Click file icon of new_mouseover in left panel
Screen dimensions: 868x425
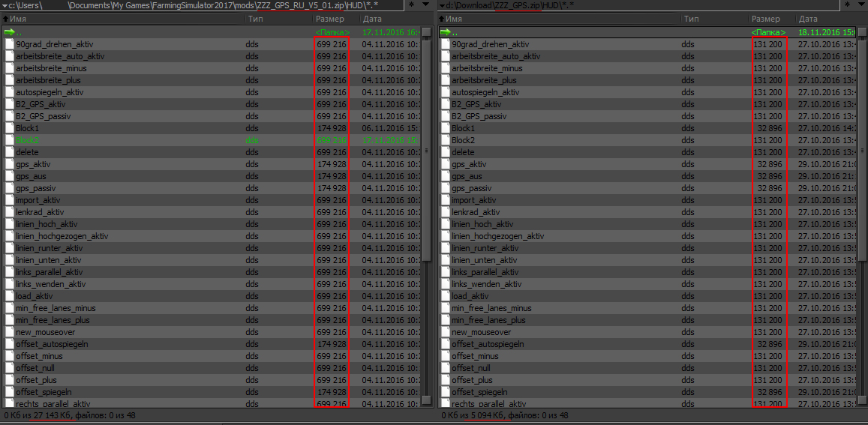click(10, 332)
